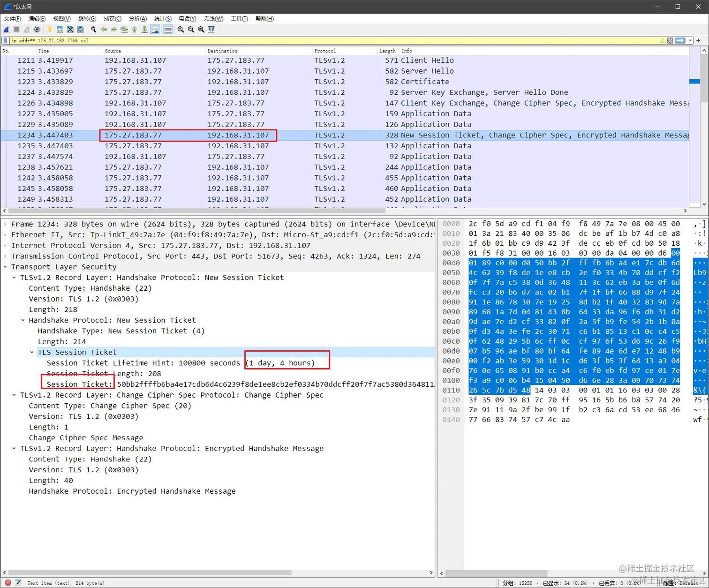The width and height of the screenshot is (709, 588).
Task: Apply the display filter
Action: tap(680, 41)
